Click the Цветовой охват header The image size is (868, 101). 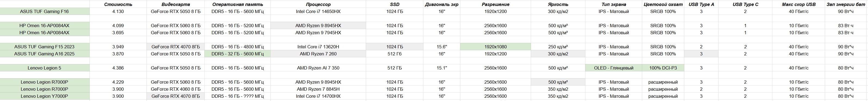(x=663, y=4)
